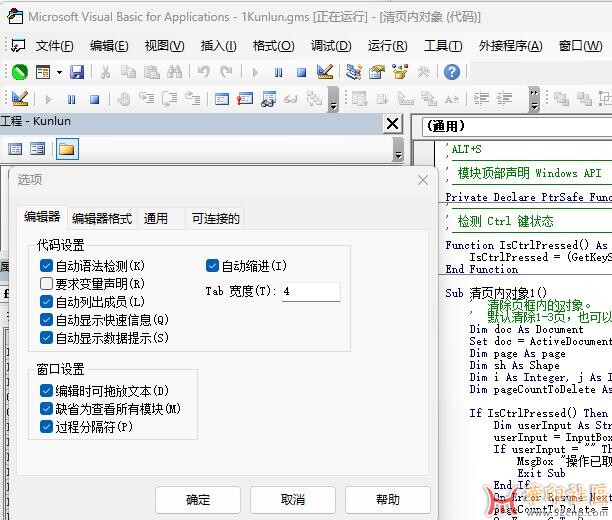This screenshot has height=520, width=612.
Task: Toggle 编辑时可拖放文本(D) checkbox
Action: click(46, 391)
